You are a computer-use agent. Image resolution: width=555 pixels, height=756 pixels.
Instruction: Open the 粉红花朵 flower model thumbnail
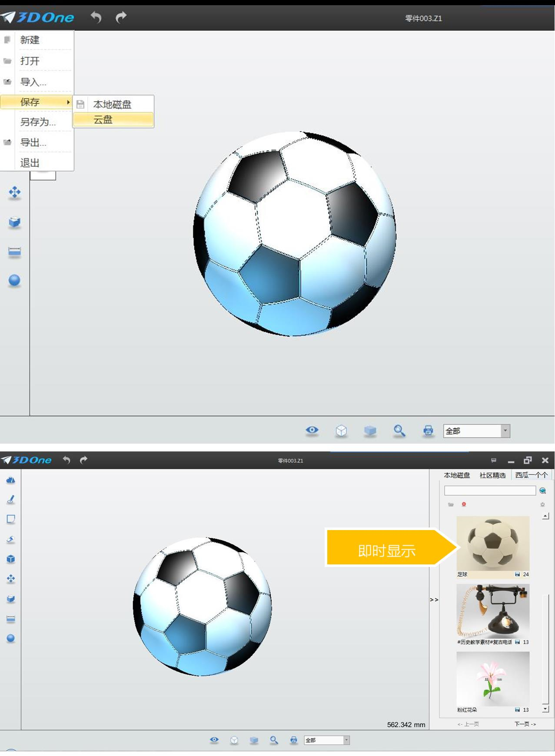[x=493, y=678]
